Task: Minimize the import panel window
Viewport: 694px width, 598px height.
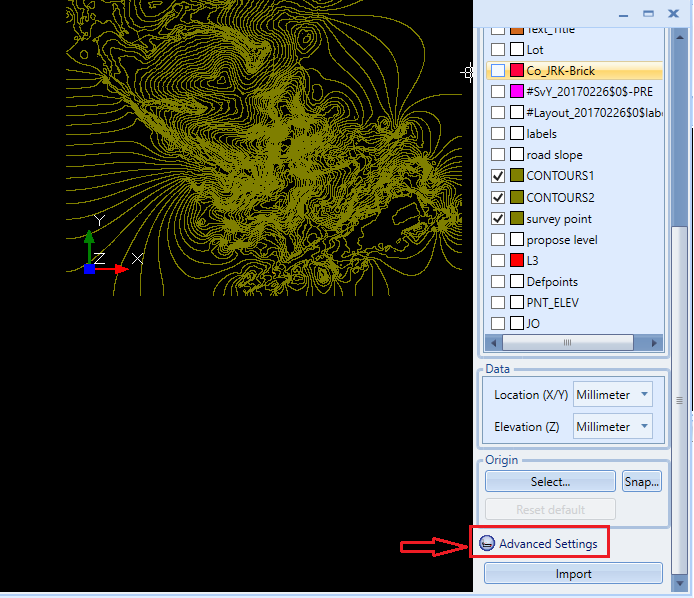Action: tap(624, 15)
